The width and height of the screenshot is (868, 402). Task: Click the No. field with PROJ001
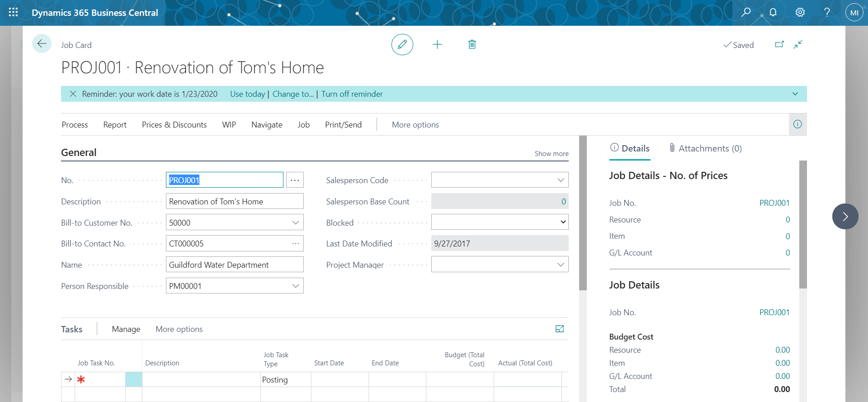225,180
